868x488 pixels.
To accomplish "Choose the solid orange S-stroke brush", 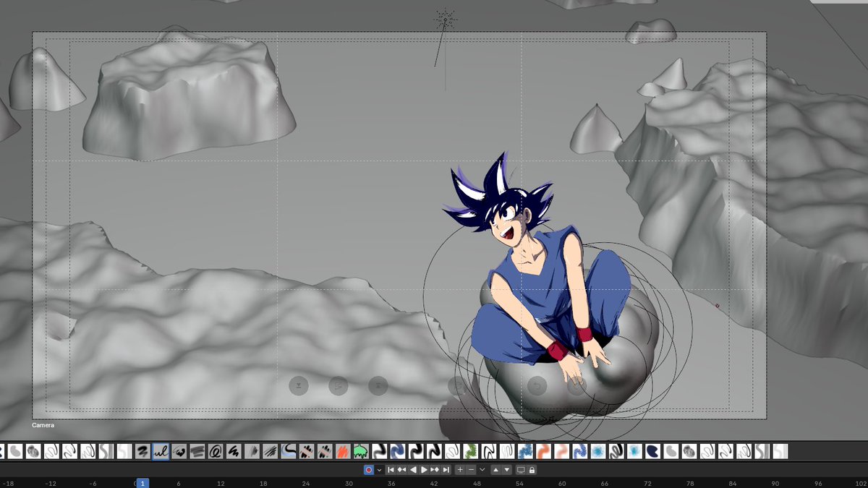I will click(x=543, y=452).
